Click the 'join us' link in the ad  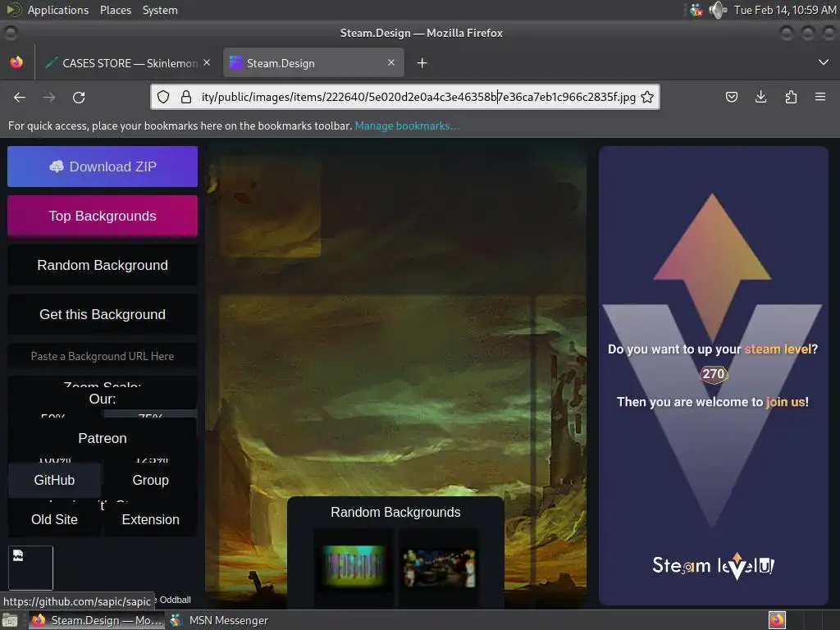point(785,402)
